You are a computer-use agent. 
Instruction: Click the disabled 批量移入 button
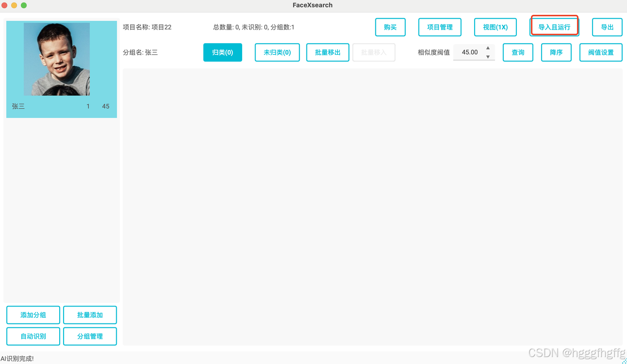[x=374, y=52]
